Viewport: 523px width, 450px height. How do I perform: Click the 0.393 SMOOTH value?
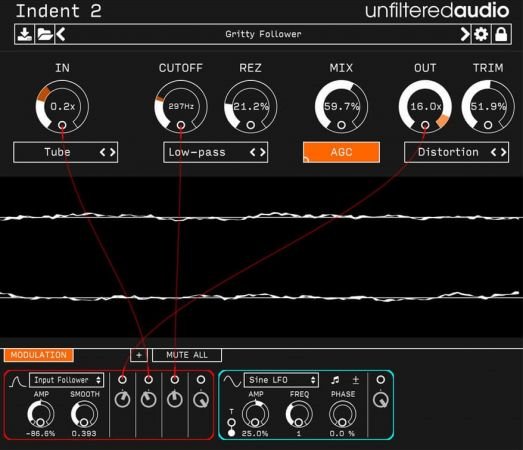point(84,433)
